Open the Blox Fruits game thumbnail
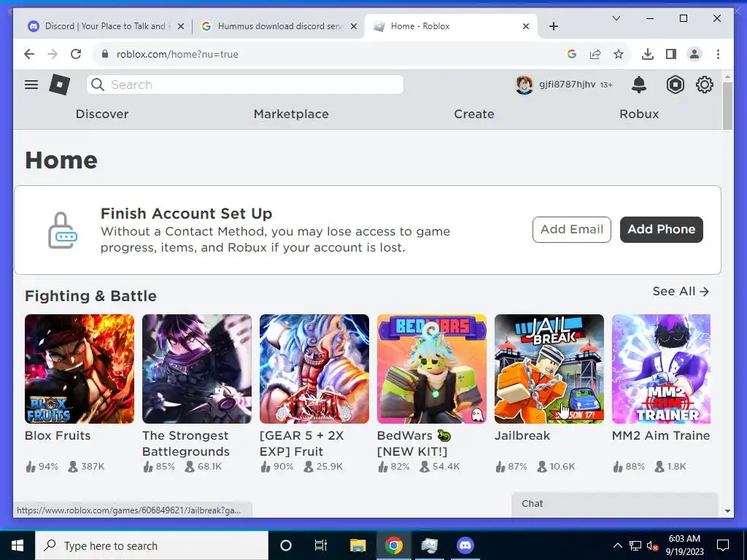 pos(80,368)
